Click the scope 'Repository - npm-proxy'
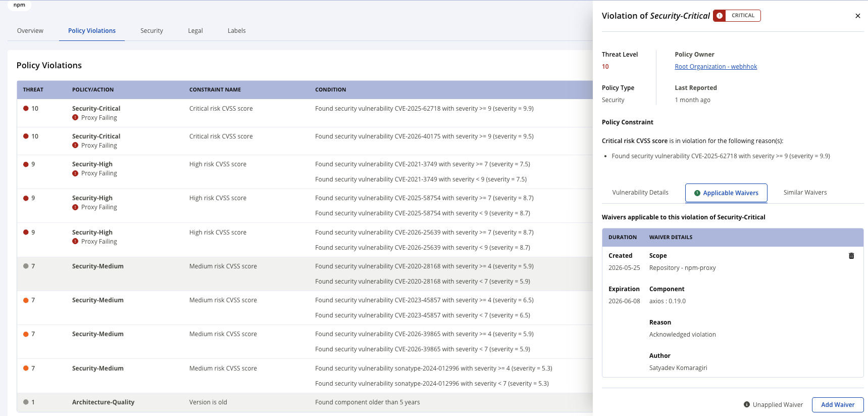 point(683,268)
